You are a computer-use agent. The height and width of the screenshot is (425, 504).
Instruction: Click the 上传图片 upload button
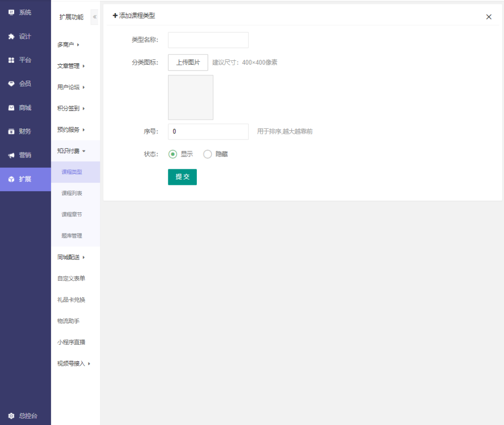click(188, 62)
